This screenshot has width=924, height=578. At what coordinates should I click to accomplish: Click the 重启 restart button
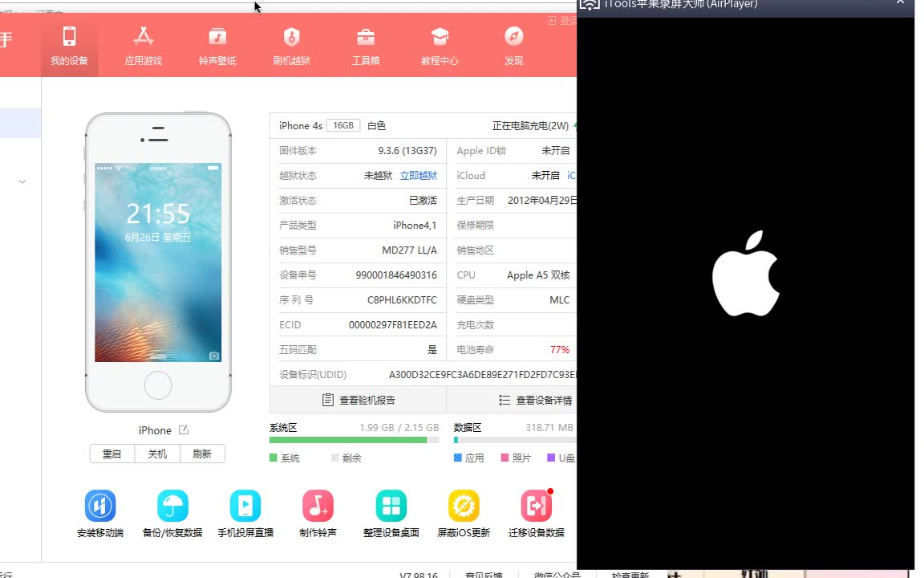(x=112, y=454)
